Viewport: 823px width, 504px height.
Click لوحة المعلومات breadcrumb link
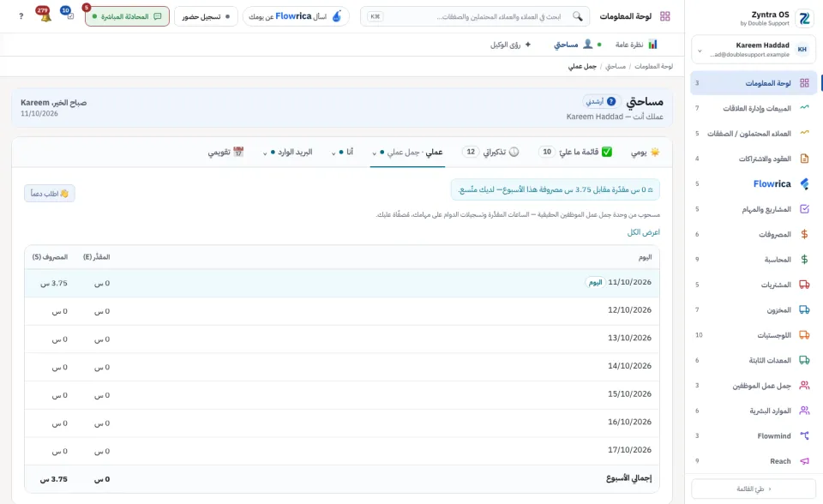pyautogui.click(x=653, y=66)
